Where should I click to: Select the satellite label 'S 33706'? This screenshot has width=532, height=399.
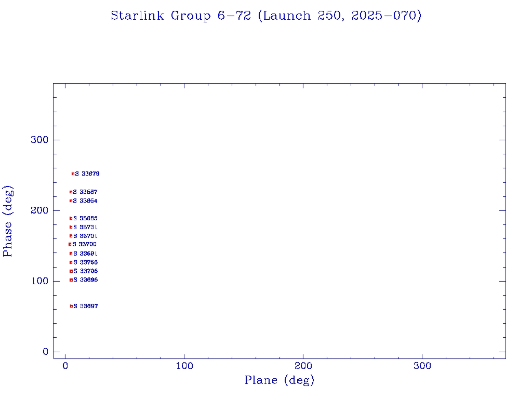pyautogui.click(x=86, y=271)
